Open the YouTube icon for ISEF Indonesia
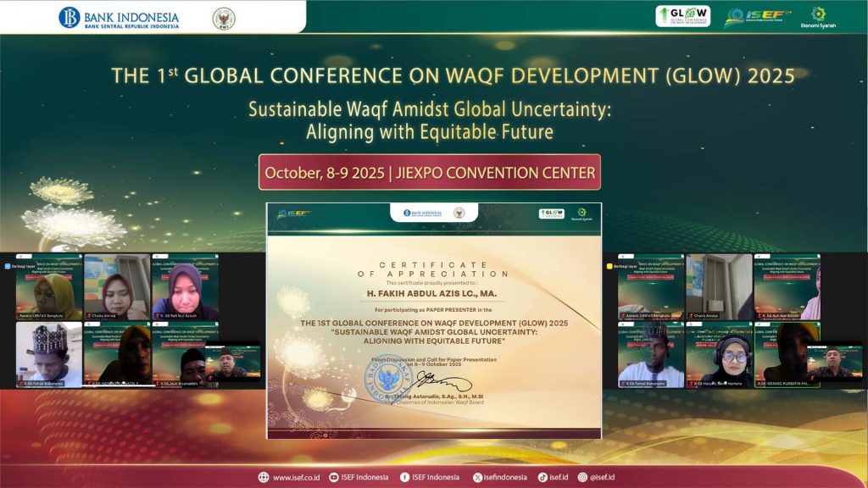Screen dimensions: 868x488 pos(334,477)
